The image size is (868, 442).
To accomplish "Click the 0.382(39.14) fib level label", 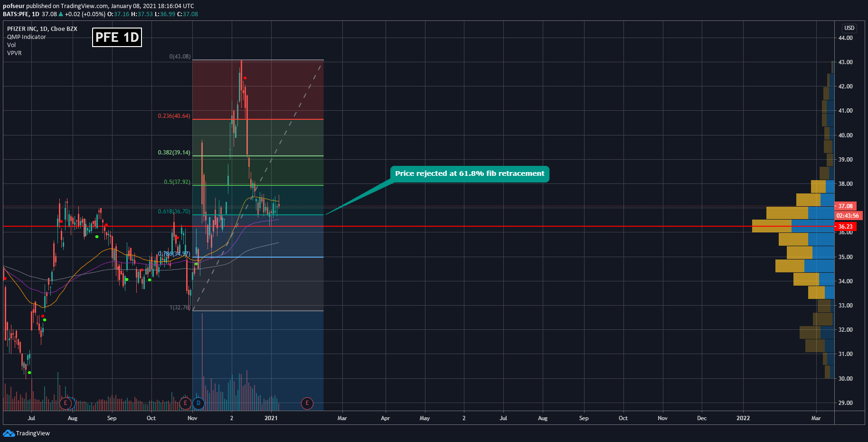I will 174,153.
